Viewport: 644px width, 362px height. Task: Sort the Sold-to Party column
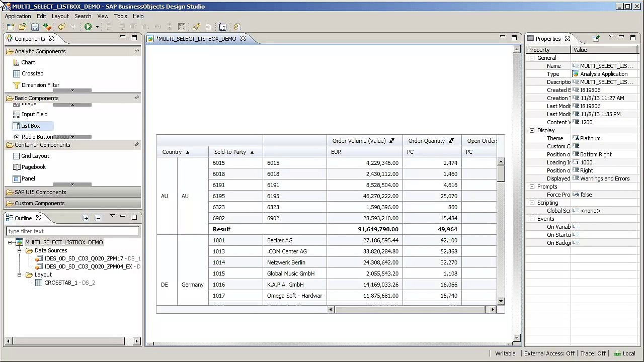point(252,152)
